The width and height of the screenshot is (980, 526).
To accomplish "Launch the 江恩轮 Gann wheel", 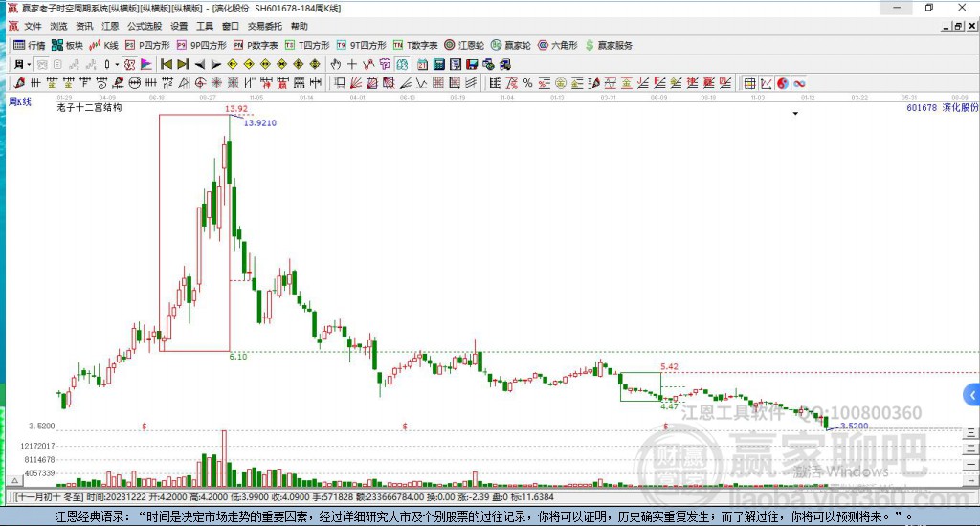I will click(464, 45).
